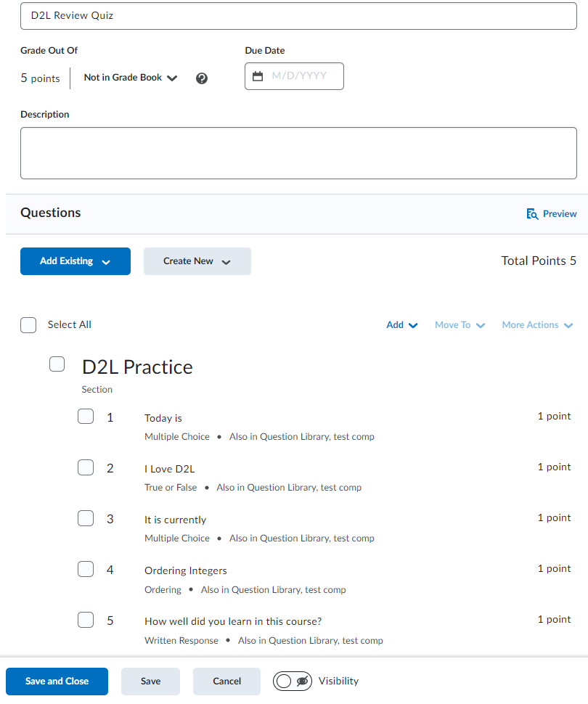
Task: Tick the checkbox for question 2
Action: [x=86, y=467]
